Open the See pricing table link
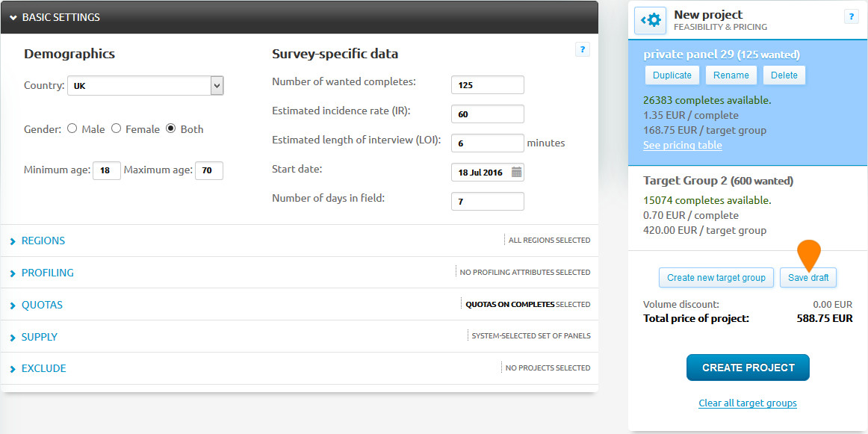Viewport: 868px width, 434px height. [682, 145]
